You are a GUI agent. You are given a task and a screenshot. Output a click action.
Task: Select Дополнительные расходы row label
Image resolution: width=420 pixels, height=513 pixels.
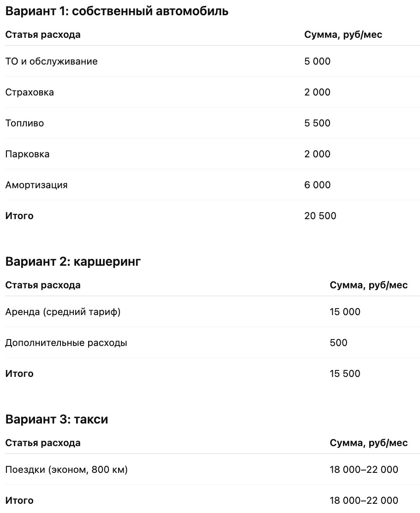tap(66, 343)
